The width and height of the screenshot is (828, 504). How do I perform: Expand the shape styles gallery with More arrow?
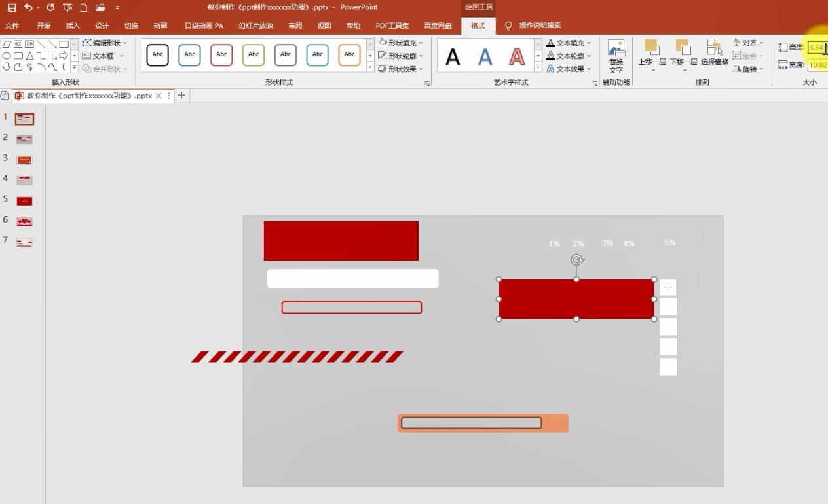(370, 68)
